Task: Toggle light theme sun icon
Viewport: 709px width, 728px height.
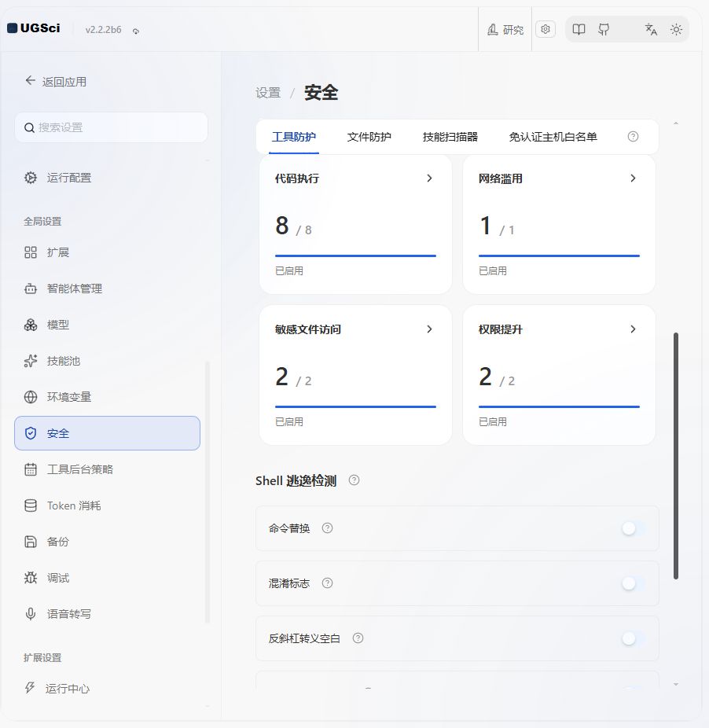Action: tap(676, 30)
